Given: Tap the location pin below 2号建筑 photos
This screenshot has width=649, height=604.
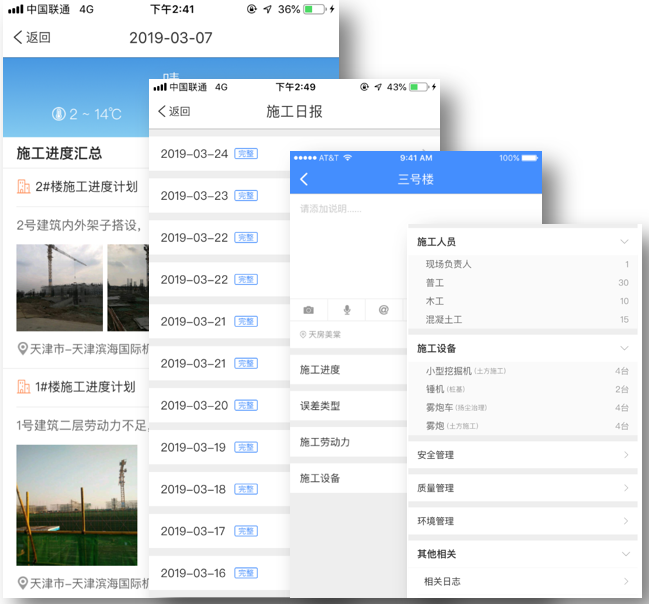Looking at the screenshot, I should point(23,349).
